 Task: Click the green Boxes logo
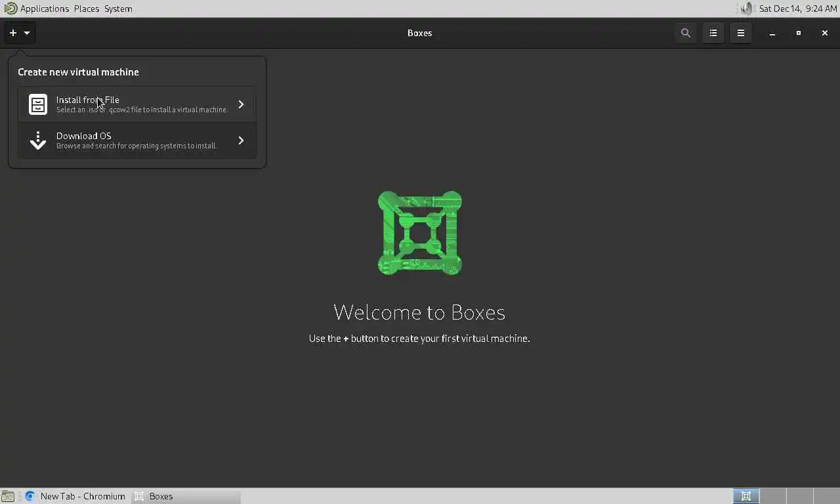420,233
